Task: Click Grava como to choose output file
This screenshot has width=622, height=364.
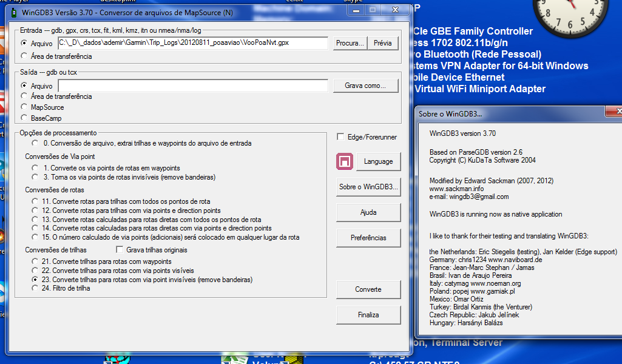Action: (365, 86)
